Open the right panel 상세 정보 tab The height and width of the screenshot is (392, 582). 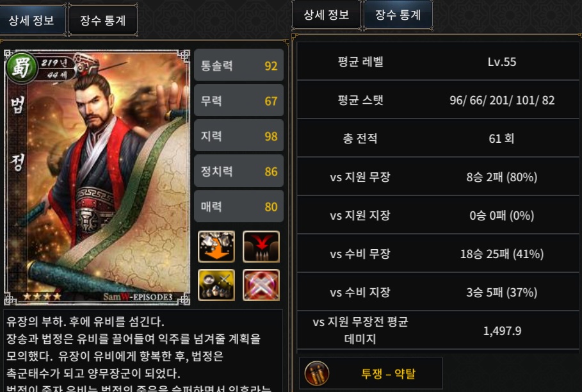[x=327, y=15]
